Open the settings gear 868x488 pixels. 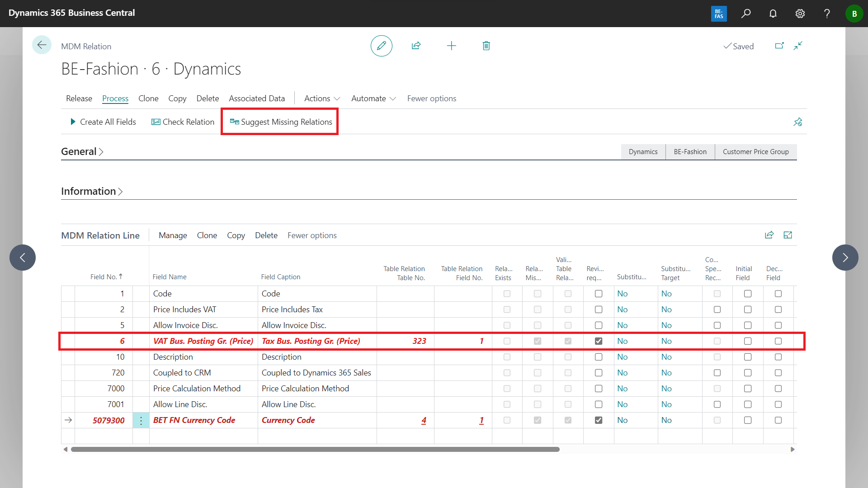point(800,14)
